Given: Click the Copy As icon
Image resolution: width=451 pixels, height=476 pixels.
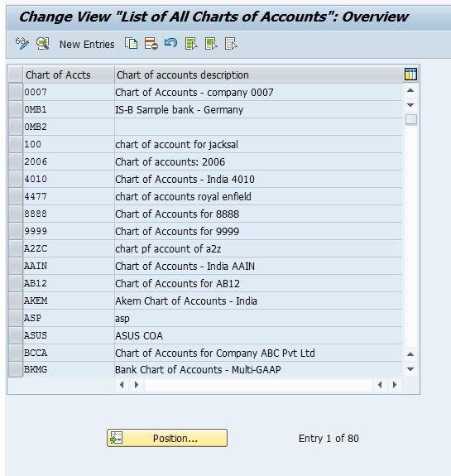Looking at the screenshot, I should coord(131,44).
